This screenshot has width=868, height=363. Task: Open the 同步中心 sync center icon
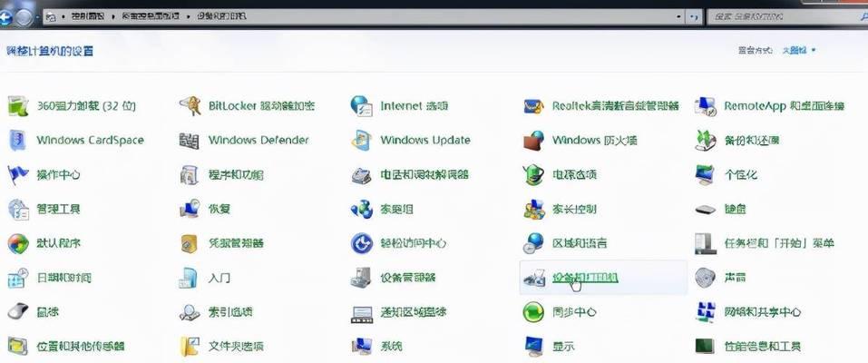(533, 312)
